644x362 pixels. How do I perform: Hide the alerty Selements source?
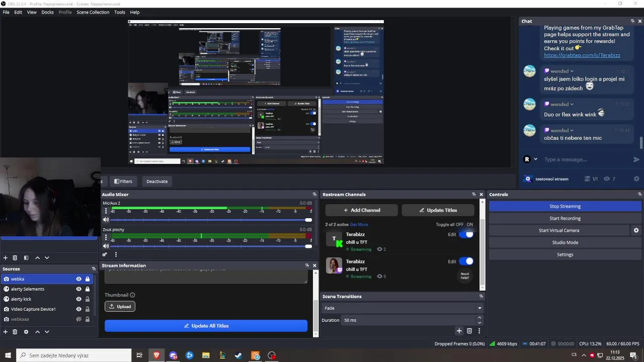(78, 289)
